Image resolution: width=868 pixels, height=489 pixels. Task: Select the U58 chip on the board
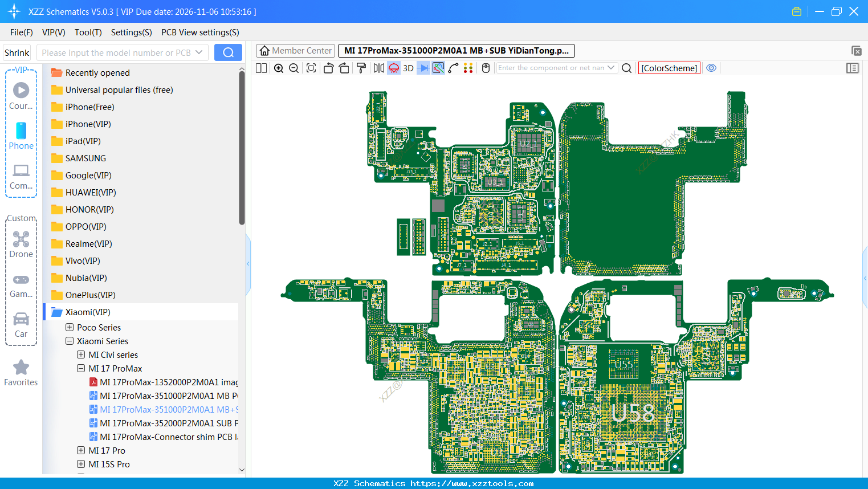tap(633, 413)
